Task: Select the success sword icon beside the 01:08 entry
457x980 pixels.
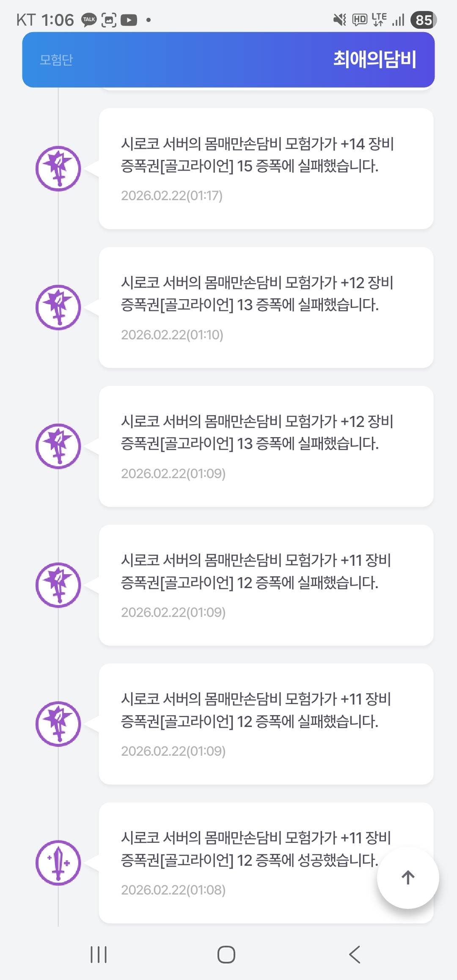Action: coord(58,862)
